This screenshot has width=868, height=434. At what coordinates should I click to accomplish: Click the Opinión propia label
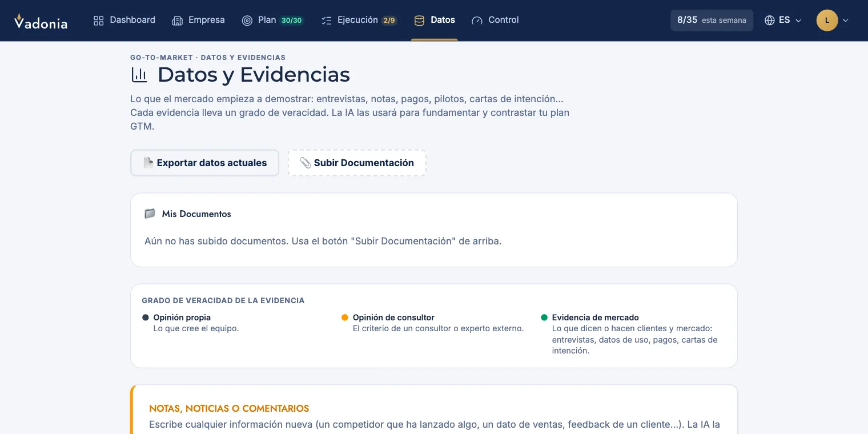182,318
